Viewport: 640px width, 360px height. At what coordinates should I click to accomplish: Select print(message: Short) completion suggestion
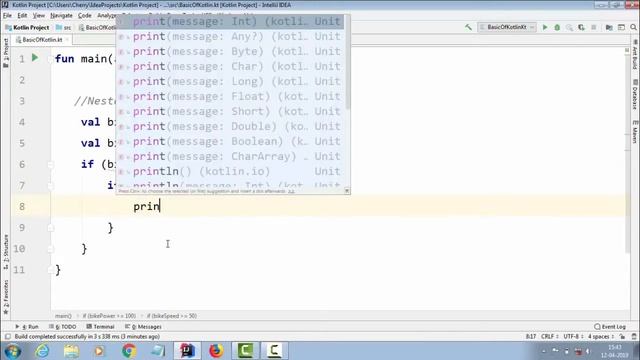(x=231, y=111)
